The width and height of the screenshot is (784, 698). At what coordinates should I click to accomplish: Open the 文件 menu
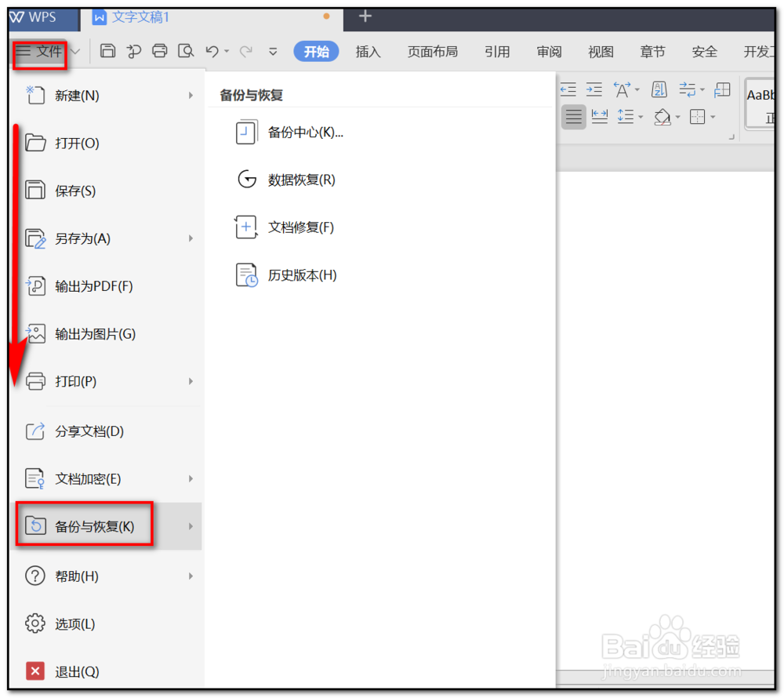[41, 52]
